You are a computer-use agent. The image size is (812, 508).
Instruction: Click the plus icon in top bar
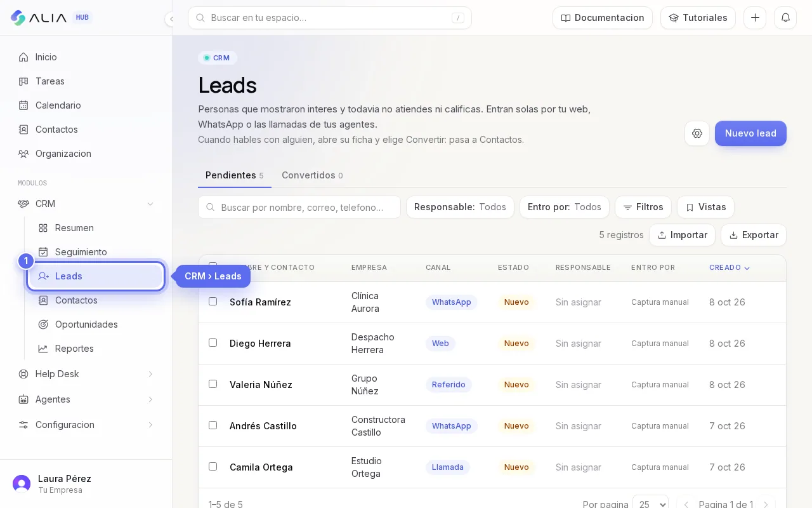pos(755,18)
